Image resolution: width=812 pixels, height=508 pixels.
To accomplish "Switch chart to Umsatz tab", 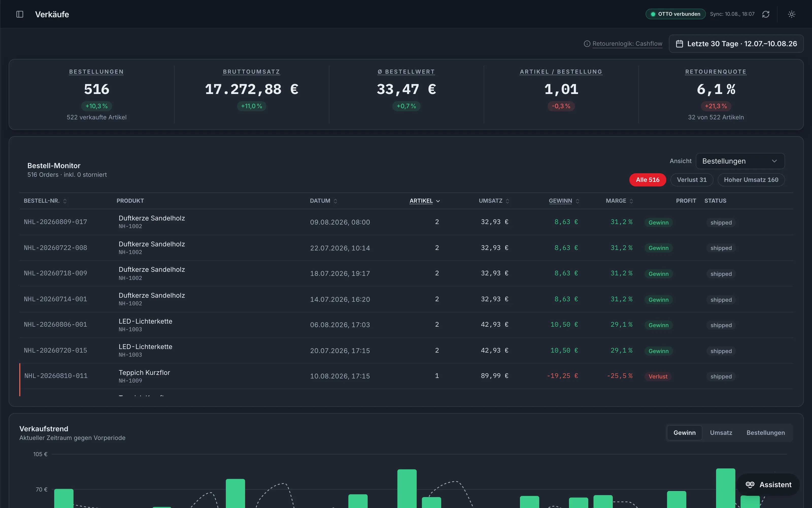I will coord(721,433).
